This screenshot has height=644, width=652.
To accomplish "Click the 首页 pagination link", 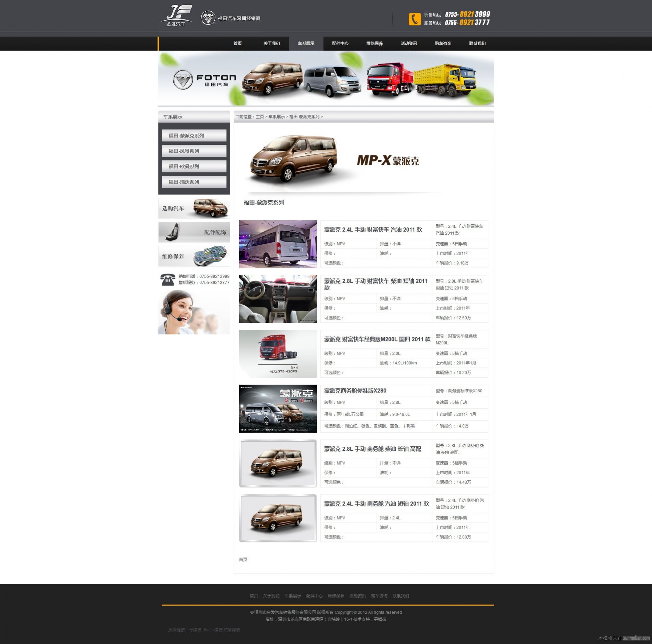I will pyautogui.click(x=243, y=559).
